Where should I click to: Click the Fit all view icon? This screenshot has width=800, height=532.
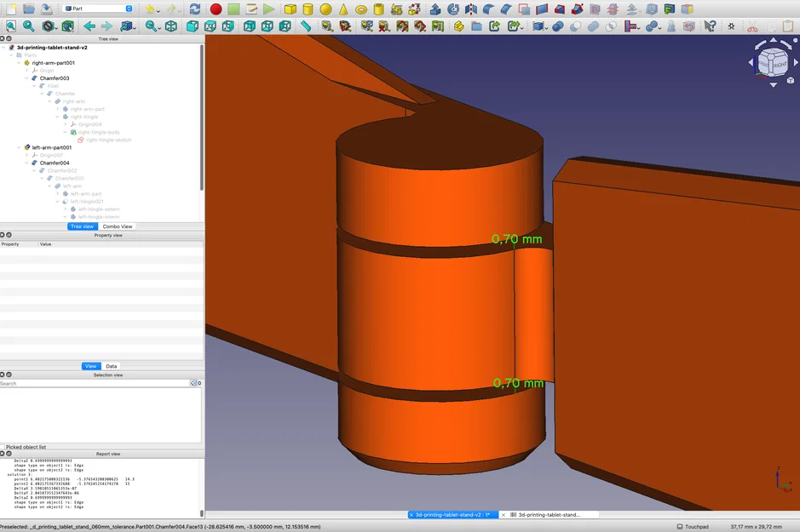11,26
